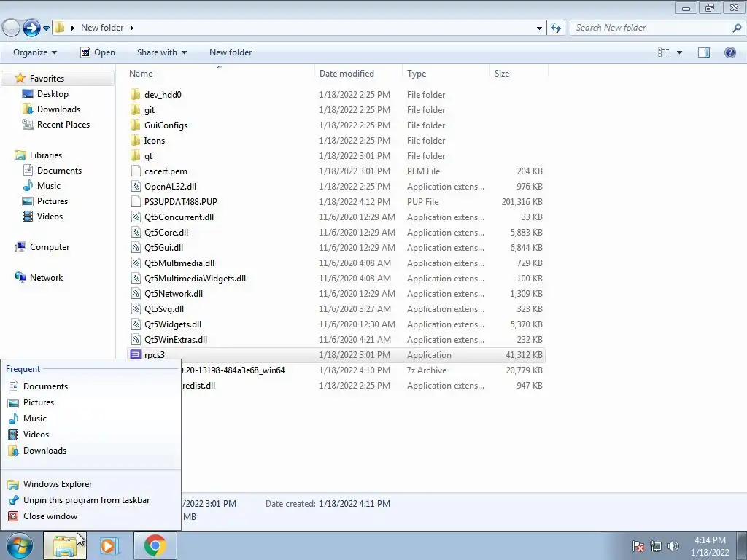The image size is (747, 560).
Task: Select the Icons folder icon
Action: 136,140
